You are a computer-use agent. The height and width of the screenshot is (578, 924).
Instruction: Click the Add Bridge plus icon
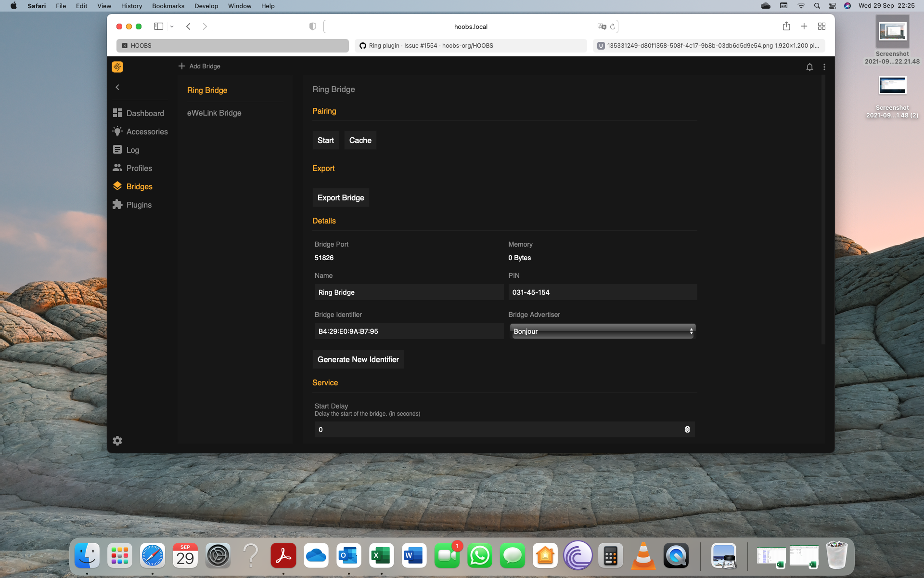182,66
